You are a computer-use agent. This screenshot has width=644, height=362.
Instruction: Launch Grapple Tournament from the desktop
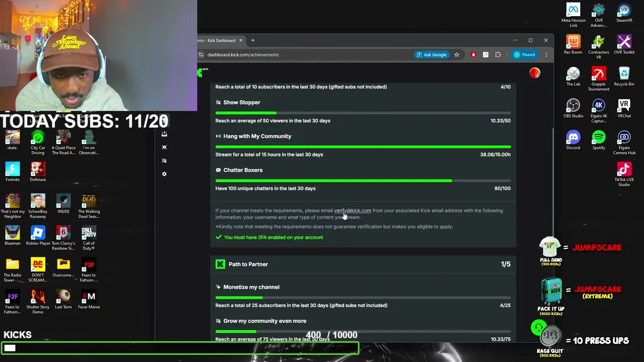[x=599, y=79]
